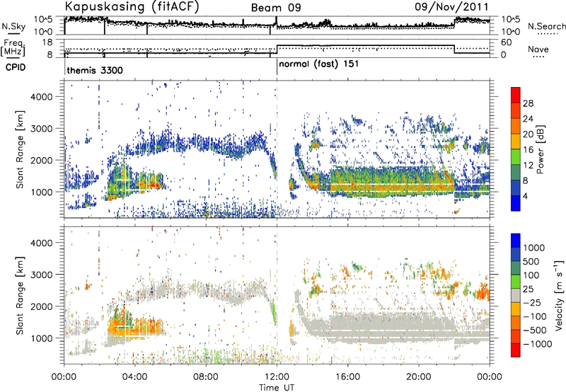Viewport: 566px width, 392px height.
Task: Click the "28" power colorbar tick
Action: 528,103
